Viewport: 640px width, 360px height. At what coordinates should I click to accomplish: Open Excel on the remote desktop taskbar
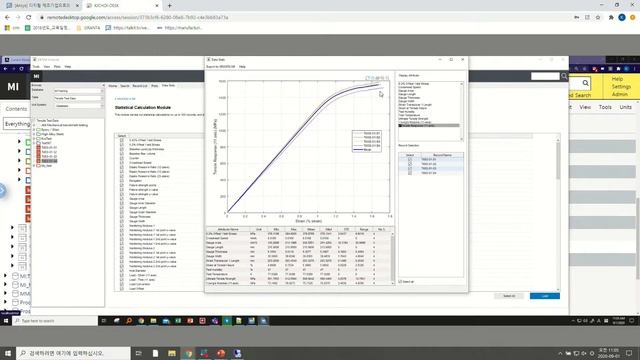[178, 321]
